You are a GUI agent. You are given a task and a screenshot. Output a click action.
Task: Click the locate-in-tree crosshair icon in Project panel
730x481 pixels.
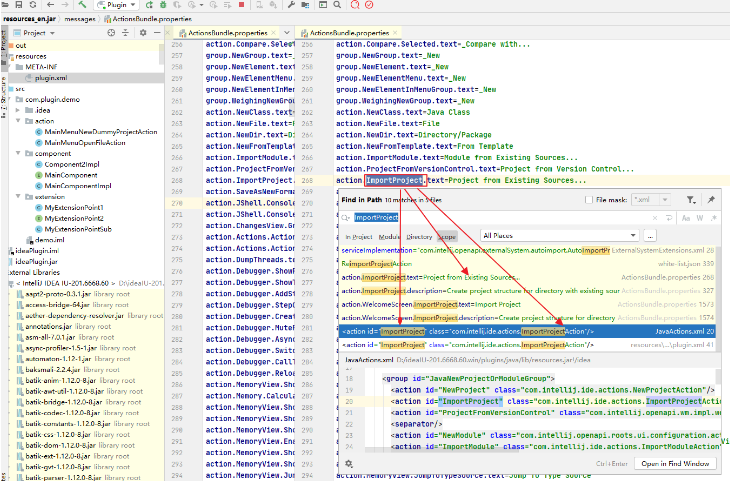click(x=111, y=33)
